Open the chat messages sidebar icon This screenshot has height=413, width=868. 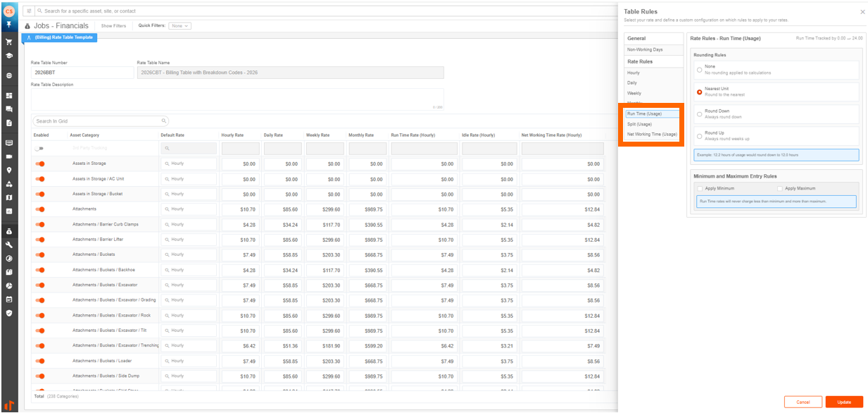[9, 109]
